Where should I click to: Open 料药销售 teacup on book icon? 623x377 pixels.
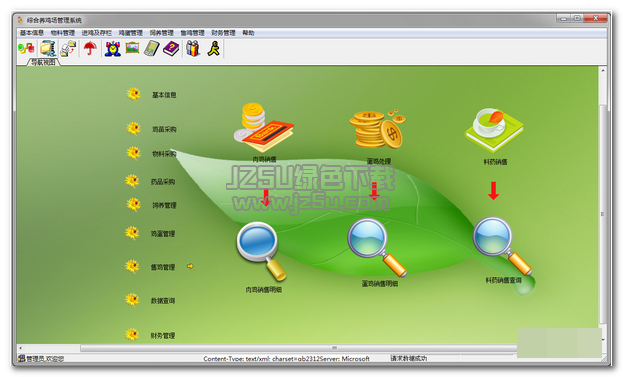pyautogui.click(x=494, y=130)
